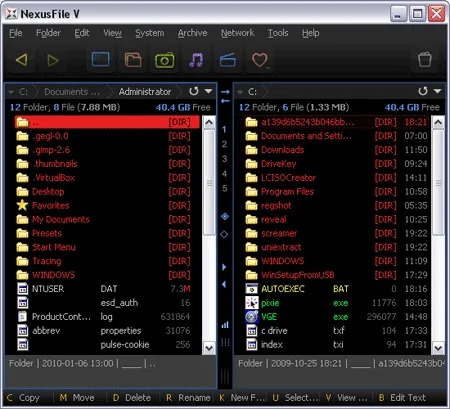This screenshot has width=450, height=409.
Task: Click the Back navigation arrow in toolbar
Action: [x=22, y=60]
